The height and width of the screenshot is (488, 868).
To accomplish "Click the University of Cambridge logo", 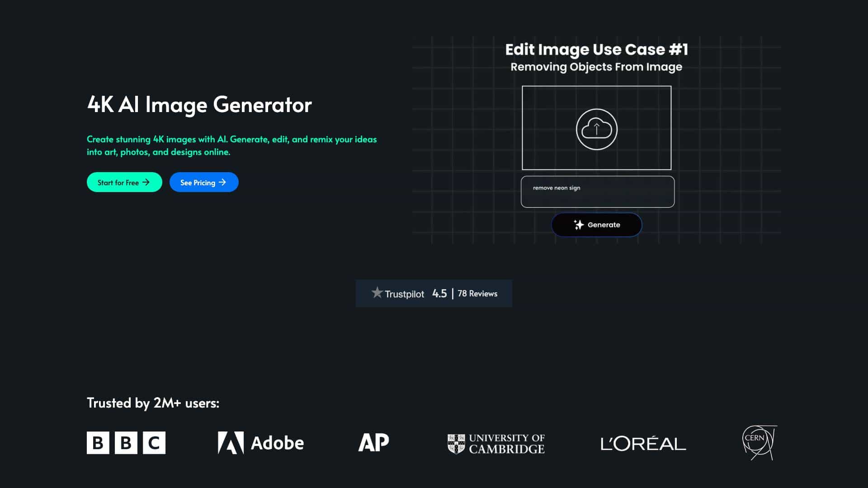I will click(x=496, y=444).
